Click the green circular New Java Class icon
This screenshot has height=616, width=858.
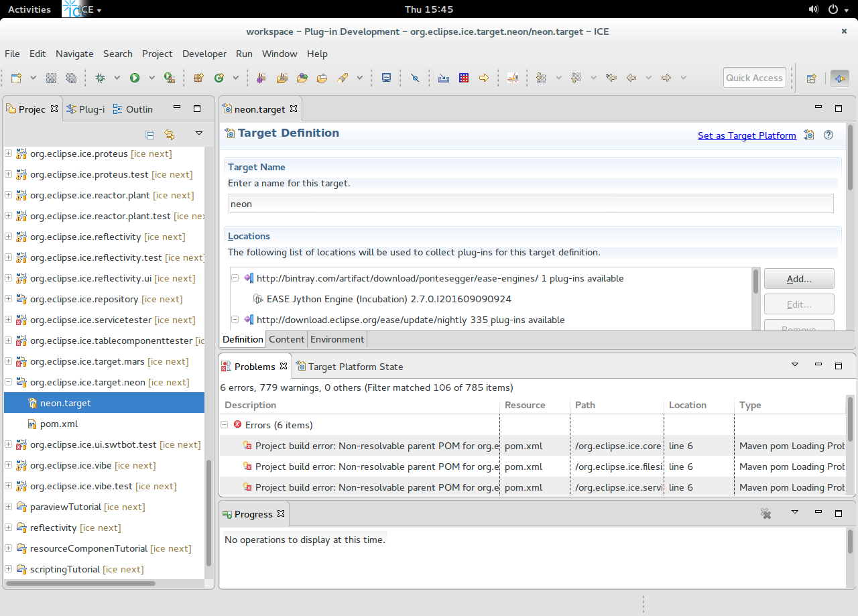tap(219, 78)
